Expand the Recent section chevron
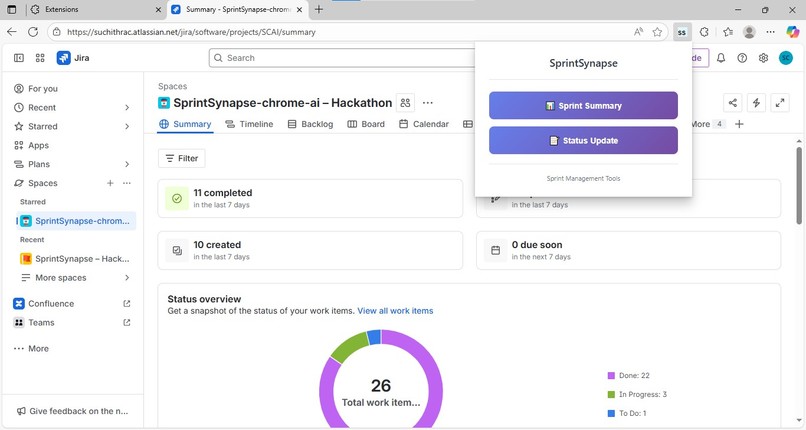Image resolution: width=806 pixels, height=430 pixels. [x=127, y=107]
